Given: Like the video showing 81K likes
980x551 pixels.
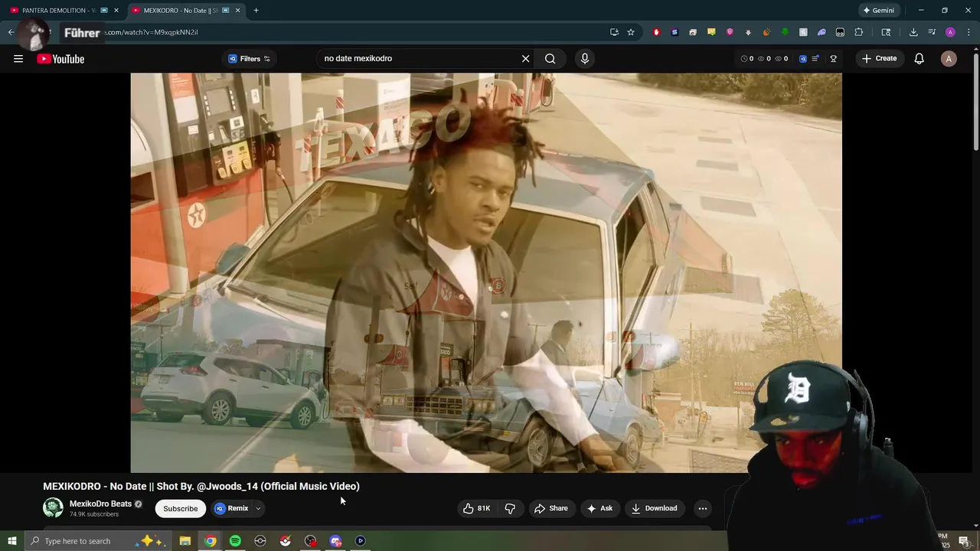Looking at the screenshot, I should click(476, 508).
